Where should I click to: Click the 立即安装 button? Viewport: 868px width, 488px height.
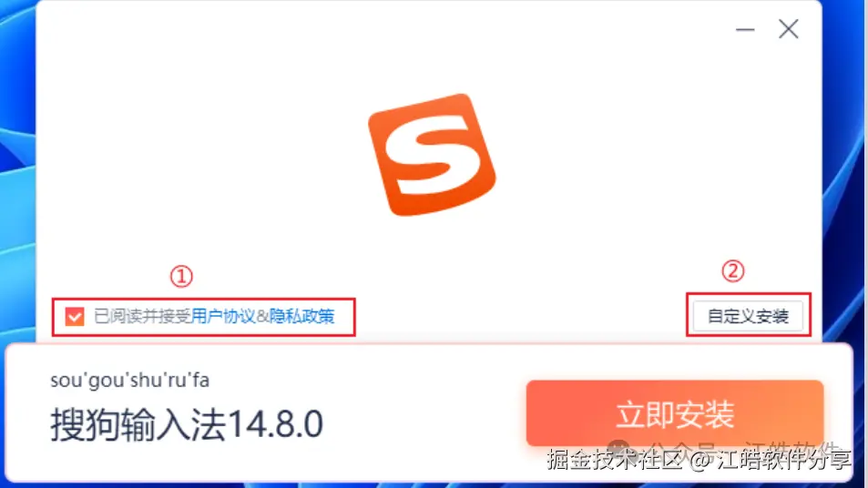tap(675, 413)
